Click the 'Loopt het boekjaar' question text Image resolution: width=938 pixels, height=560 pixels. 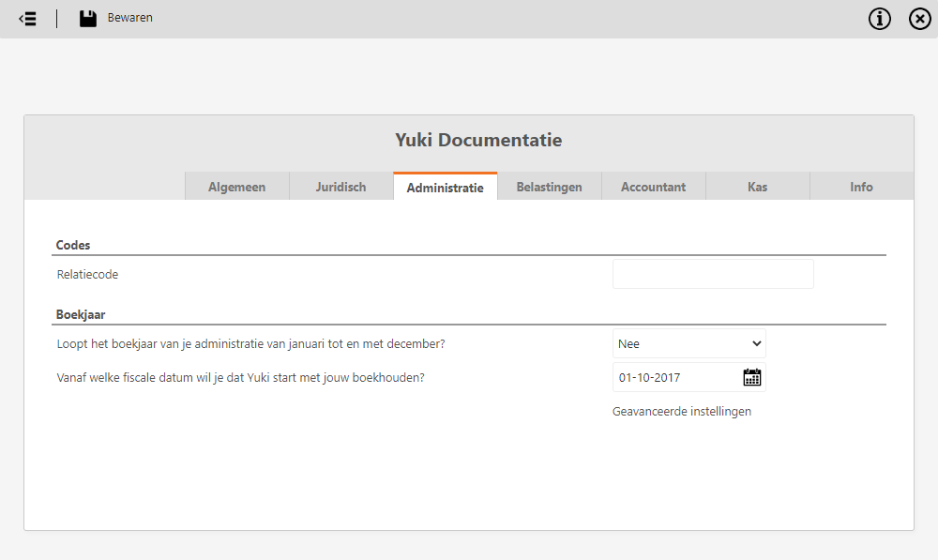(x=250, y=344)
